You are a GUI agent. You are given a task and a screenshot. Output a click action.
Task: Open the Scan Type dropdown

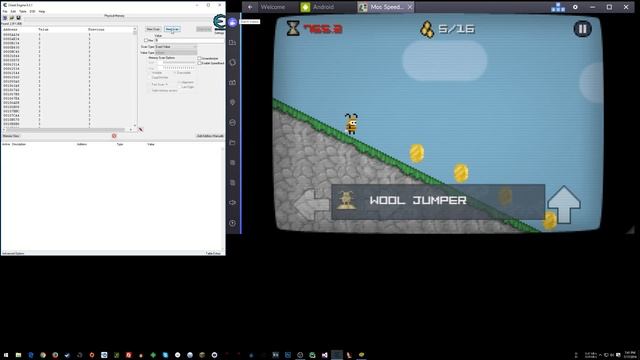[x=176, y=47]
